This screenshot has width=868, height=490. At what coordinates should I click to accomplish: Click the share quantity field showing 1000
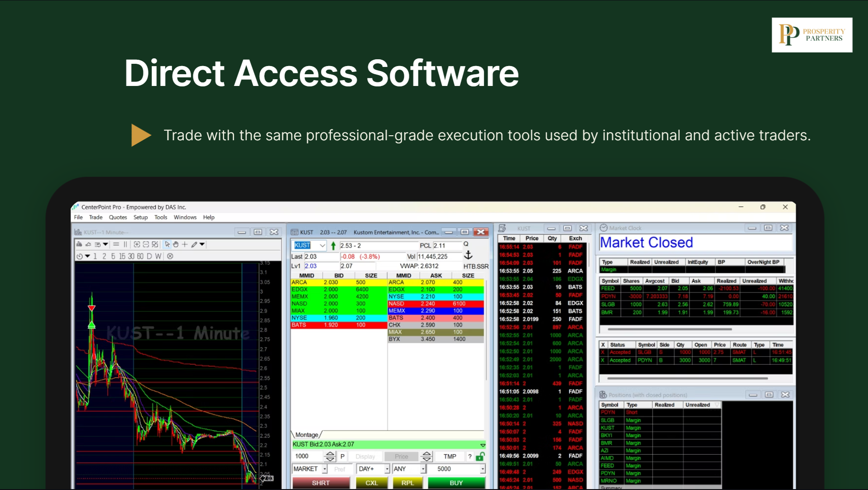point(307,456)
